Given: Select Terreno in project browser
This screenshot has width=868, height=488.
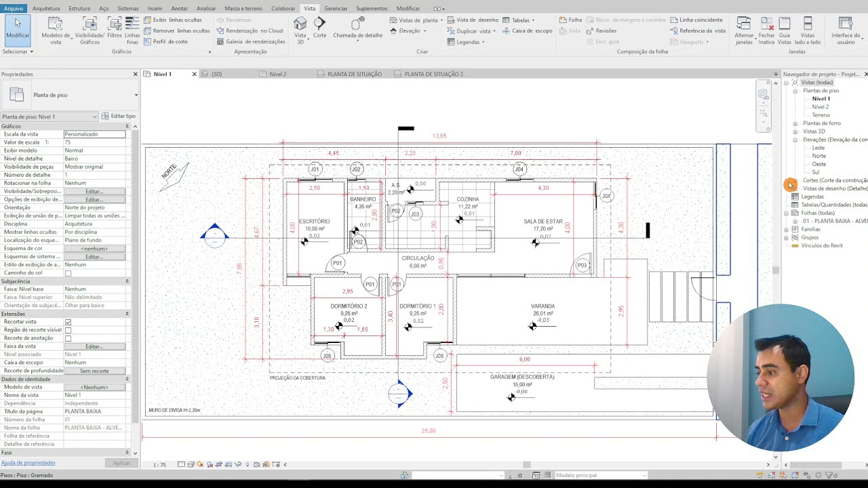Looking at the screenshot, I should click(821, 115).
